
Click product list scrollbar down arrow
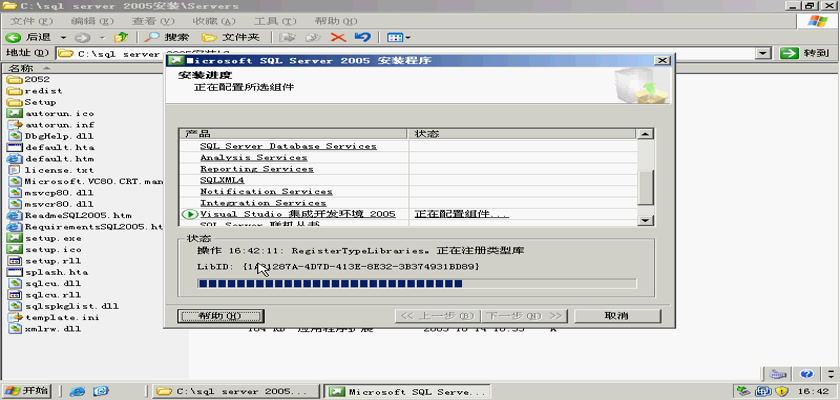point(647,220)
